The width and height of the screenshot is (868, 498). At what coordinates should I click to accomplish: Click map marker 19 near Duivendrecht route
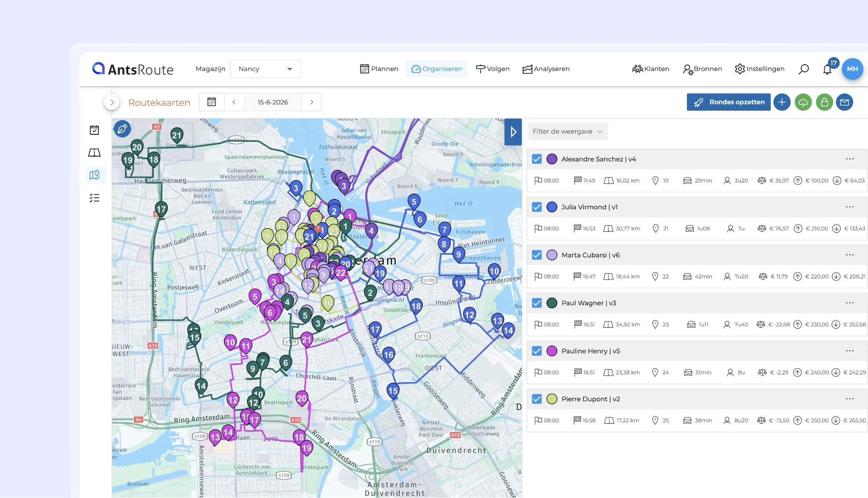tap(306, 448)
